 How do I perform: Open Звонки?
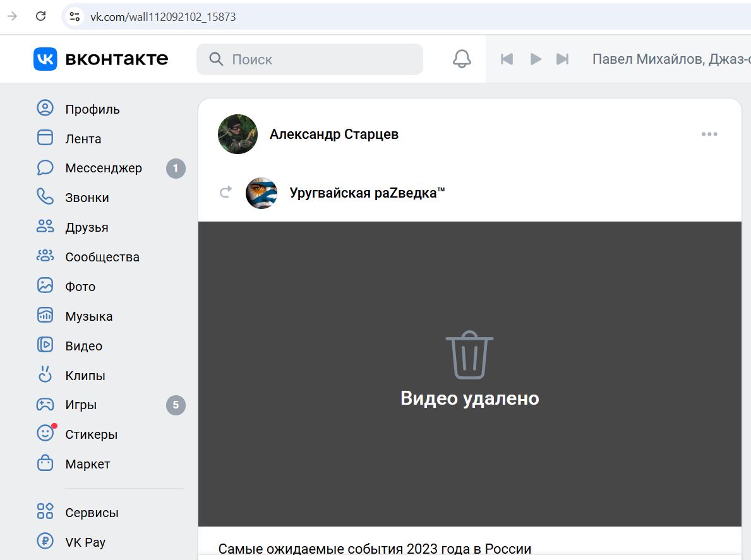87,198
